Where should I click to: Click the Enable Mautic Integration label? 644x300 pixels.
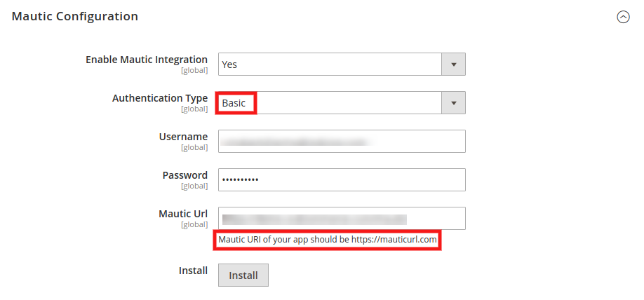tap(147, 60)
